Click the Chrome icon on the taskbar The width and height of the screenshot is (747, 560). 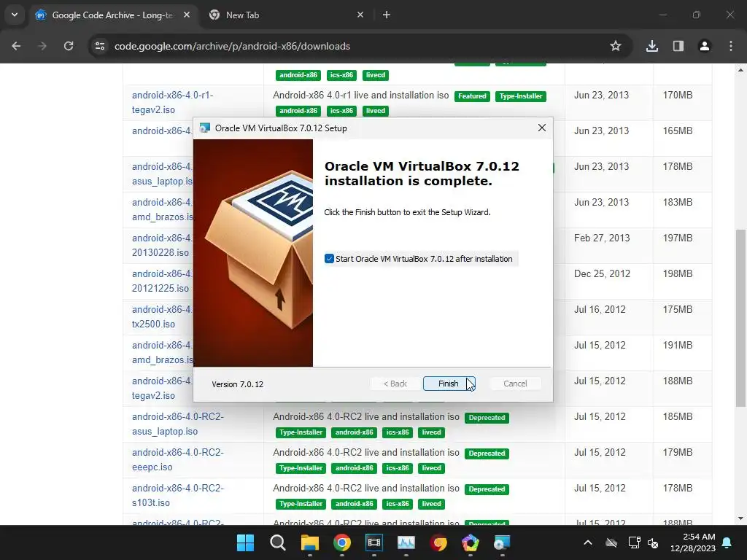(341, 542)
